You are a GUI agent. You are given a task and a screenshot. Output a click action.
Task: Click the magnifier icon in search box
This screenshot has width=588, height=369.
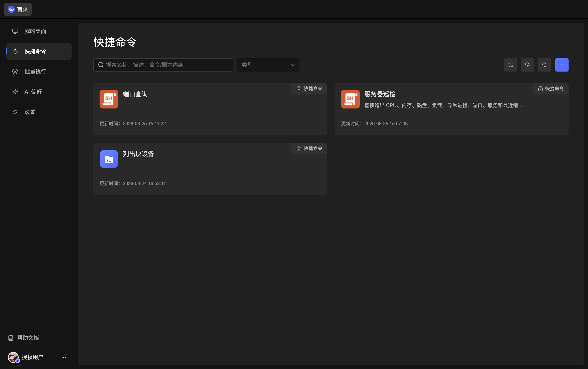[101, 65]
